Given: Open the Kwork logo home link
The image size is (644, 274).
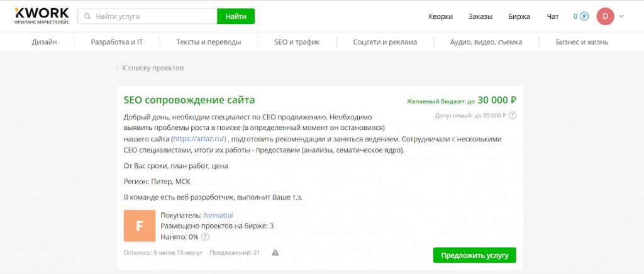Looking at the screenshot, I should (42, 16).
